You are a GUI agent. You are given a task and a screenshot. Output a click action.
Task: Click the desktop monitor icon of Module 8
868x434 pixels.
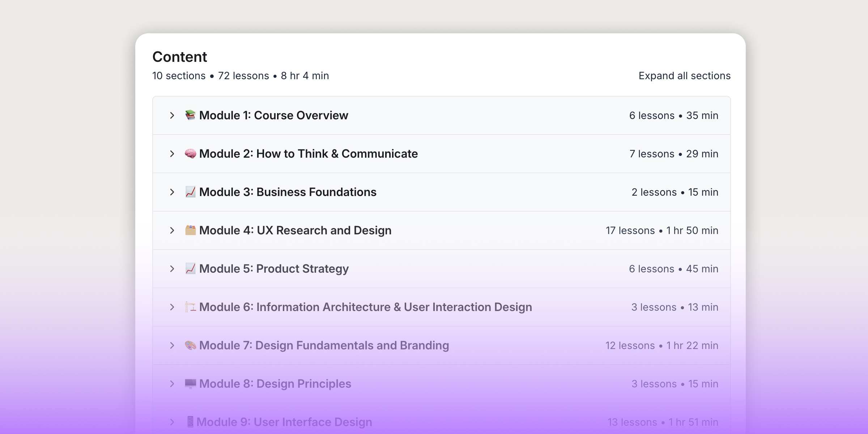click(190, 384)
